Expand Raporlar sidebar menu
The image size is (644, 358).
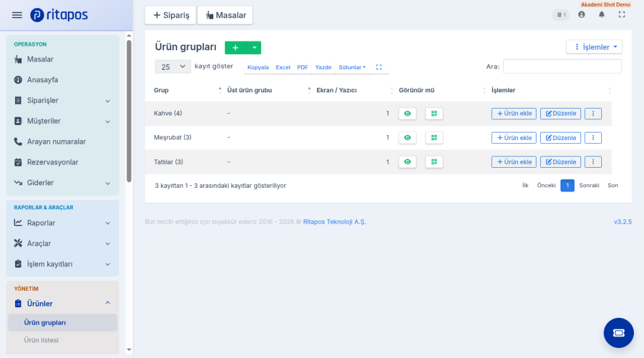(x=62, y=223)
